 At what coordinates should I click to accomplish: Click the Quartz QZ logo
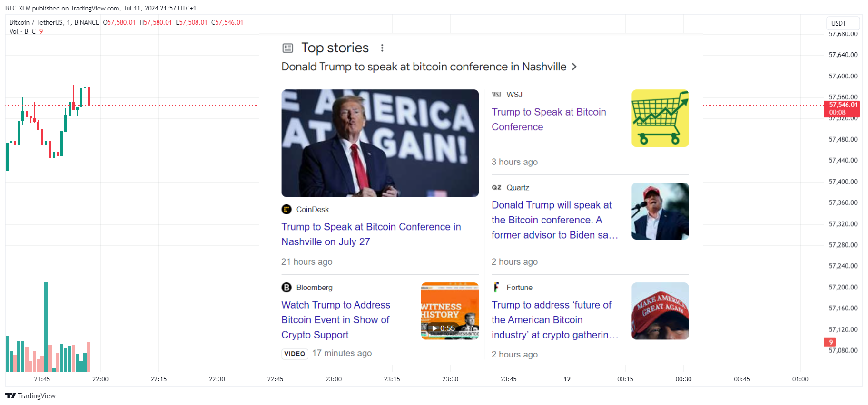pos(496,188)
